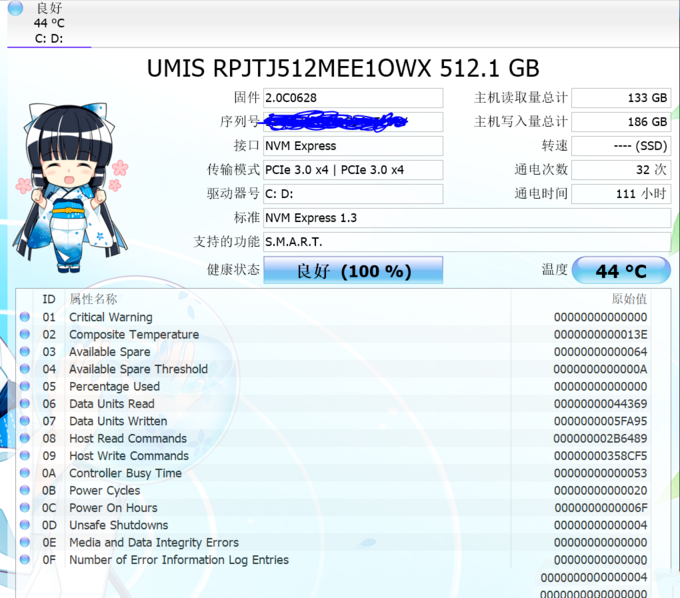Click the firmware field 2.0C0628
The image size is (680, 598).
[353, 98]
